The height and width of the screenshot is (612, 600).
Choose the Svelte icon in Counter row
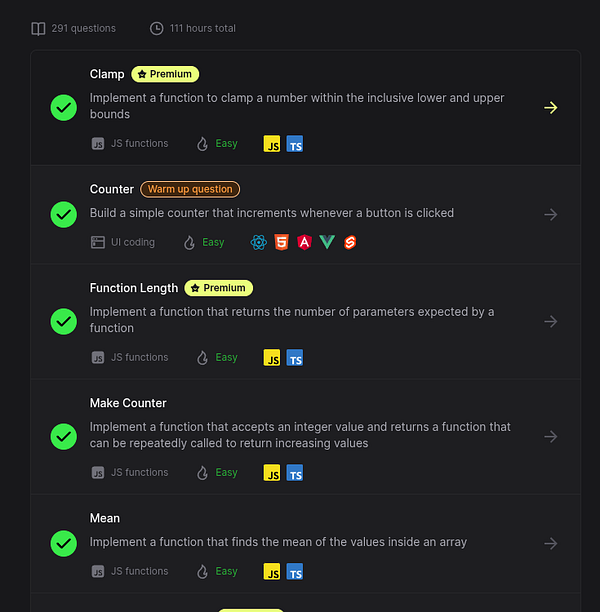pyautogui.click(x=350, y=242)
